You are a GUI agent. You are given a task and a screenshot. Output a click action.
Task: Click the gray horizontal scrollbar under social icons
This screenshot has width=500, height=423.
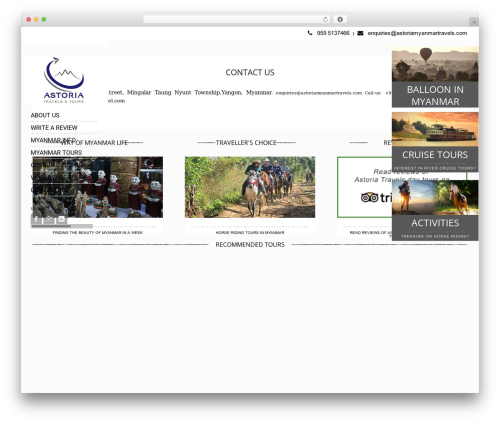pyautogui.click(x=62, y=226)
